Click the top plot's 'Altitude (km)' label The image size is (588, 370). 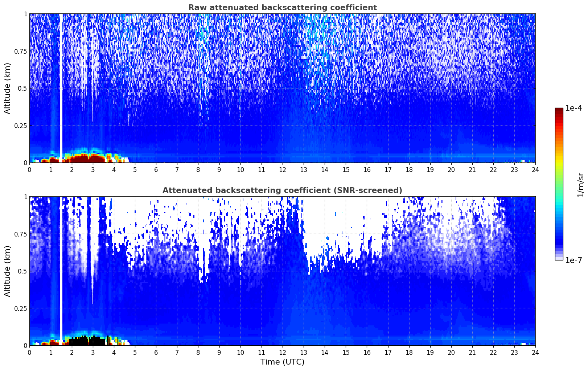[x=8, y=88]
